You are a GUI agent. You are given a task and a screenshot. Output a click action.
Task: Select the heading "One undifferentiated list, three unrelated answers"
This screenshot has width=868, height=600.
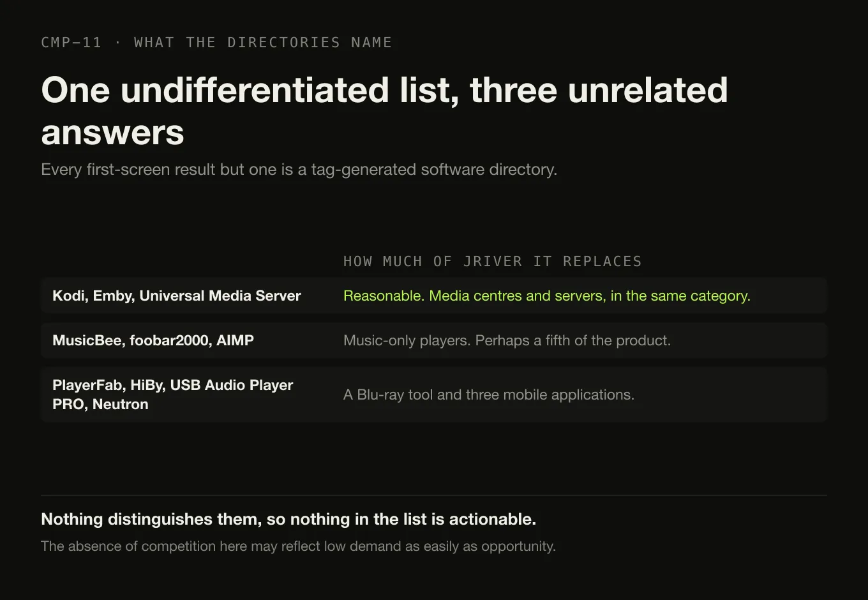[x=384, y=110]
